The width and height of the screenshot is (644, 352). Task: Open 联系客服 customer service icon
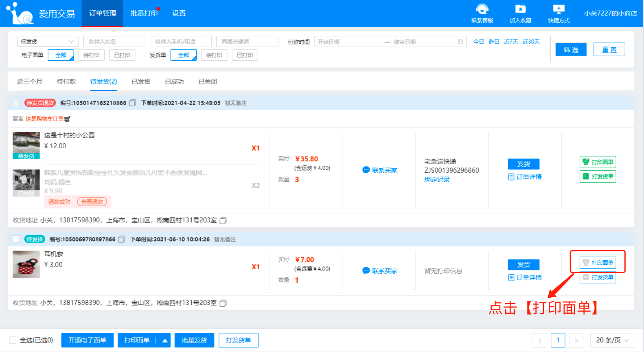coord(482,9)
